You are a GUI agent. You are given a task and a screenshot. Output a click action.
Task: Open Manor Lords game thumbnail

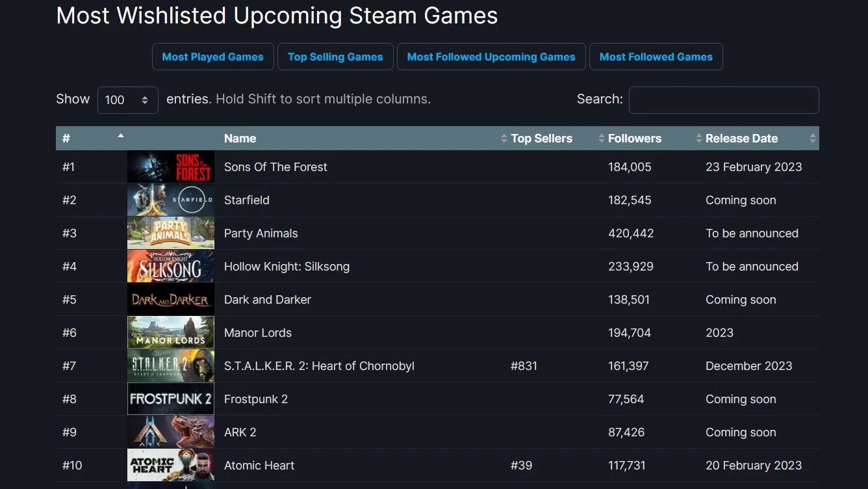tap(171, 332)
